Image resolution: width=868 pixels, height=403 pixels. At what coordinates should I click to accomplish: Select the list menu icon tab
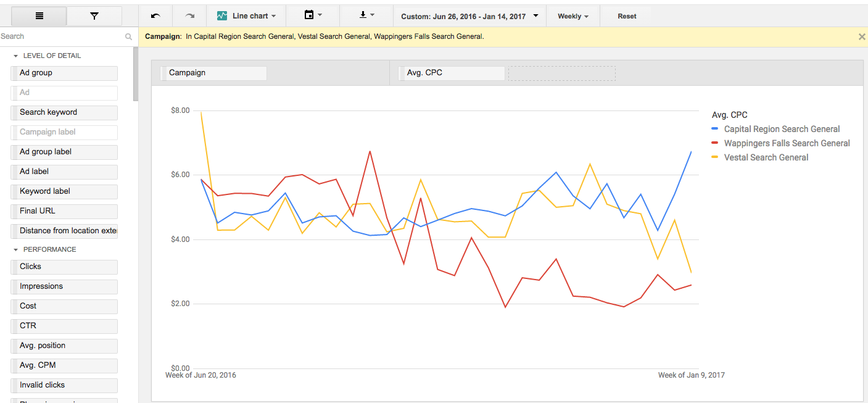(39, 16)
